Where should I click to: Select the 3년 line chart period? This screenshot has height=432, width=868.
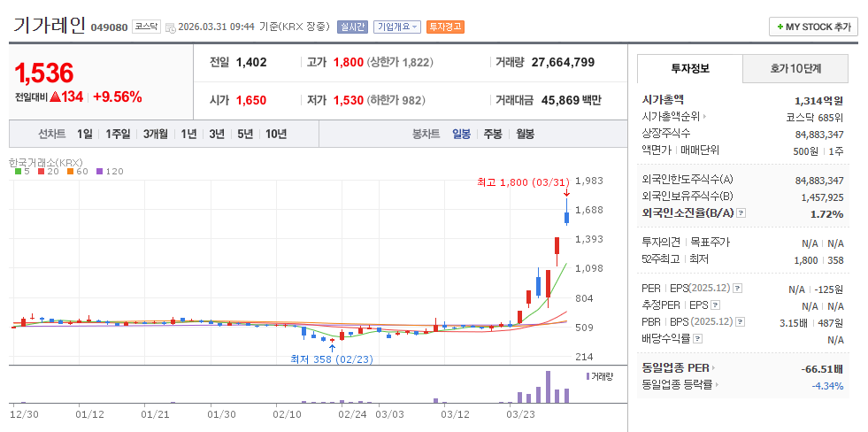click(217, 134)
